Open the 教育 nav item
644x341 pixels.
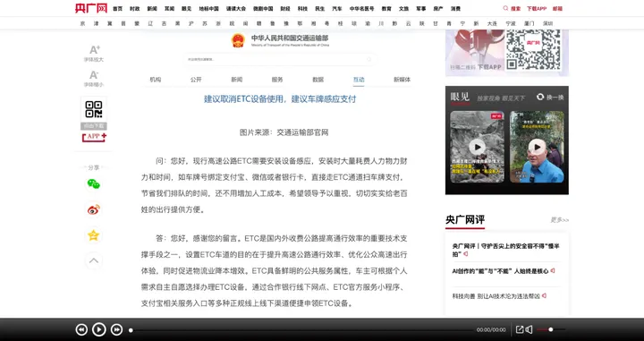coord(386,9)
